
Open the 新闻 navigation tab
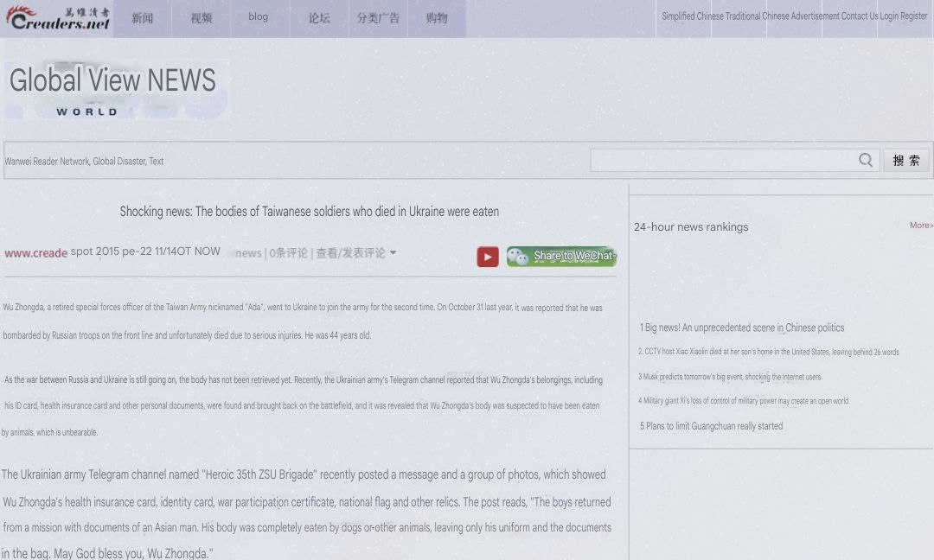pos(143,18)
